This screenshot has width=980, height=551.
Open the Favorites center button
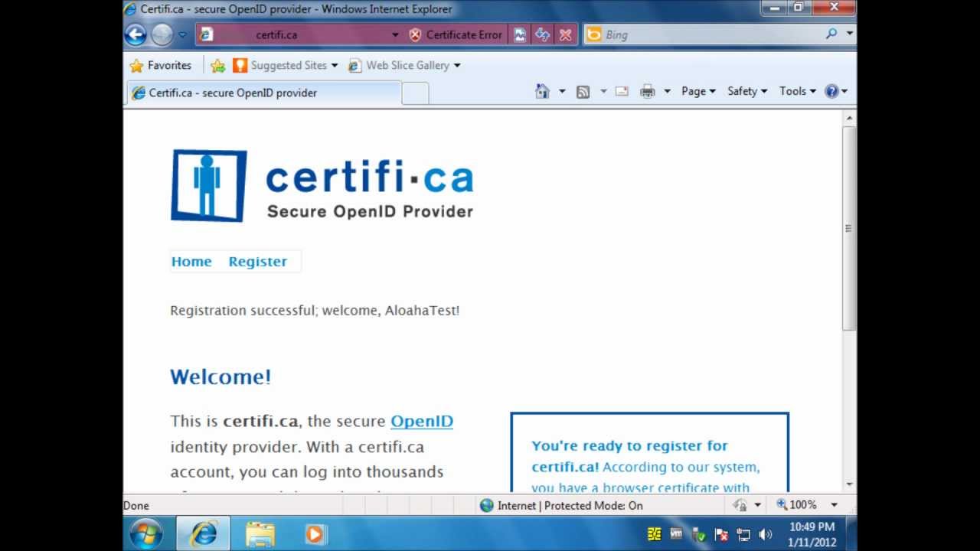point(160,65)
